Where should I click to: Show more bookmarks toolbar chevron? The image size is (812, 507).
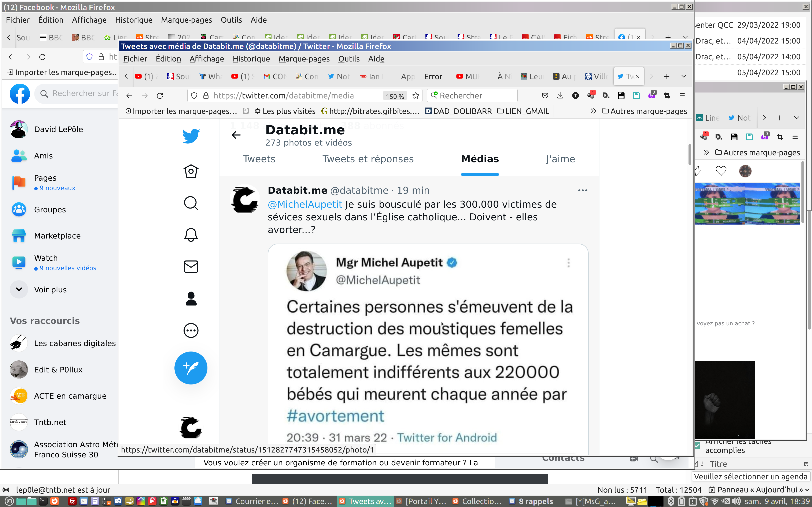point(593,111)
